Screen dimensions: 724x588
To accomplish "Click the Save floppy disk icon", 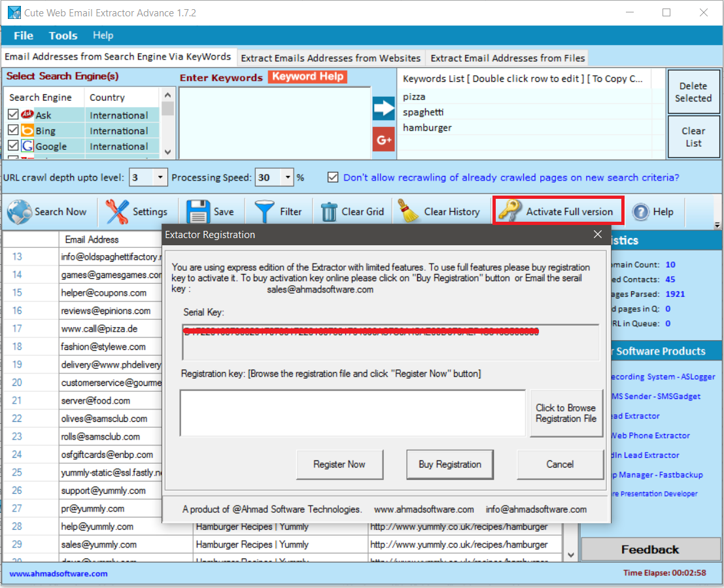I will (198, 211).
